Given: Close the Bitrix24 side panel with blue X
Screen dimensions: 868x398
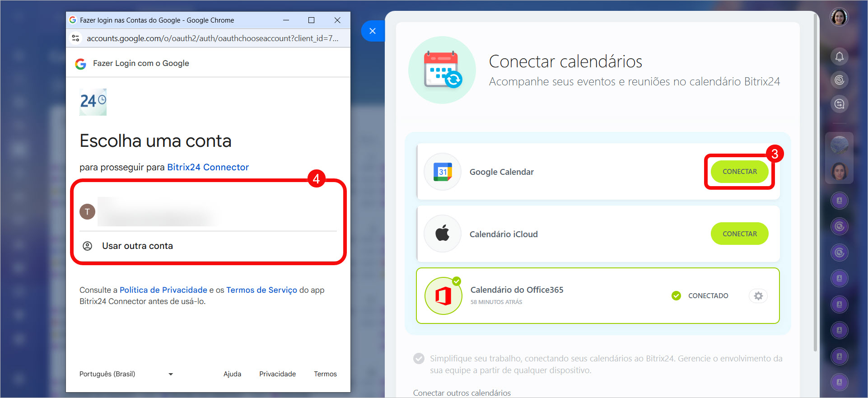Looking at the screenshot, I should [373, 31].
